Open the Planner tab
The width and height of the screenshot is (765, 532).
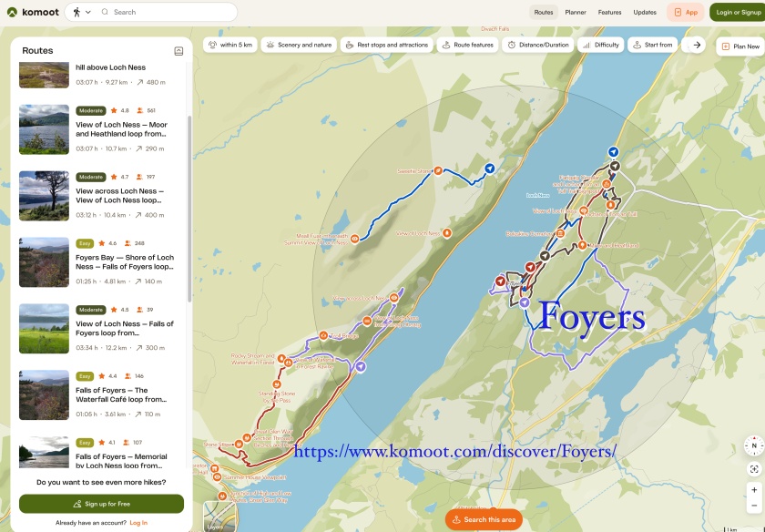(x=575, y=13)
